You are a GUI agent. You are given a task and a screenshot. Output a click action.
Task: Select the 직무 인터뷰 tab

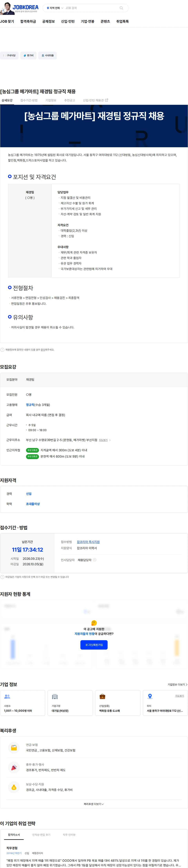coord(69,835)
